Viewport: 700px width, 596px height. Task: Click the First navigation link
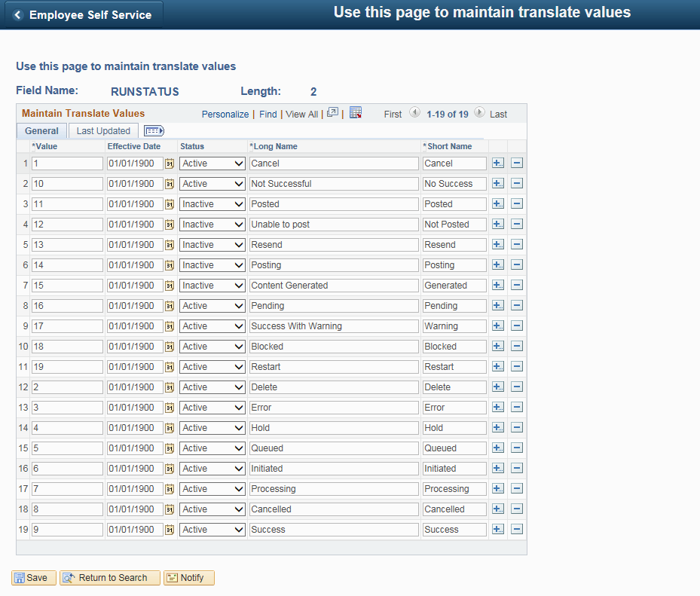(393, 115)
